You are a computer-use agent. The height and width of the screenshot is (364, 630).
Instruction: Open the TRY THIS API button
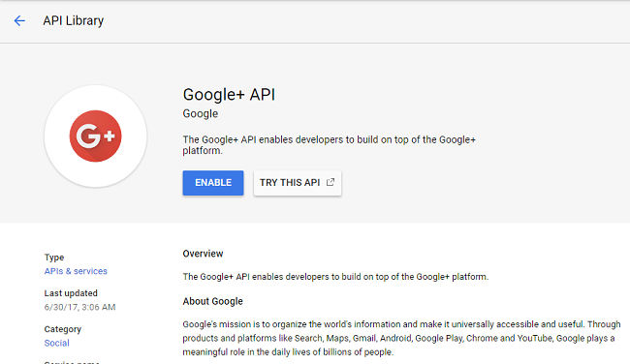point(298,183)
